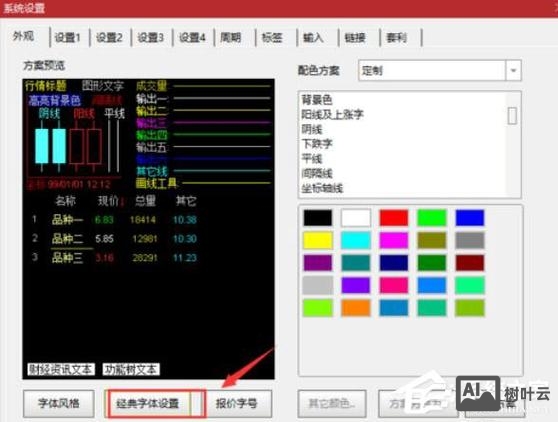Pick the red color swatch
This screenshot has width=558, height=422.
394,218
